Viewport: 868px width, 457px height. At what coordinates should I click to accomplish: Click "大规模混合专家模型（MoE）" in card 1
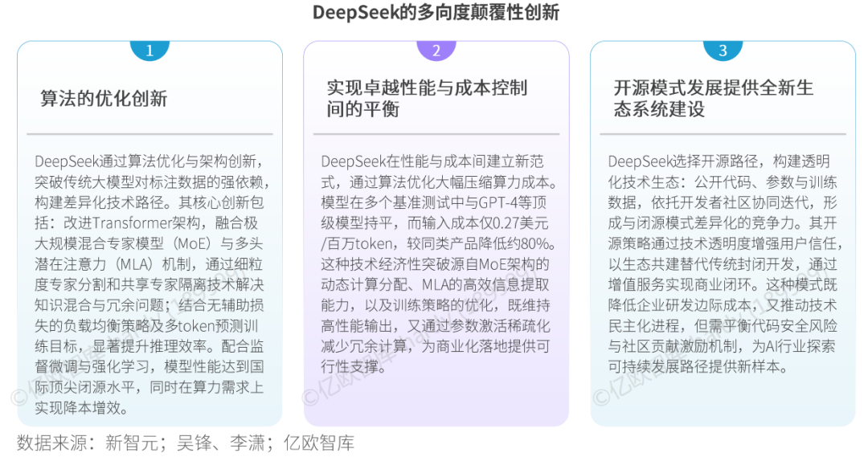click(x=123, y=243)
